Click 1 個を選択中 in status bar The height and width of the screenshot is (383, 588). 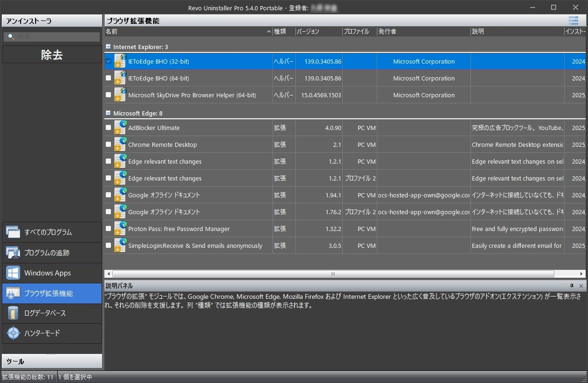75,377
